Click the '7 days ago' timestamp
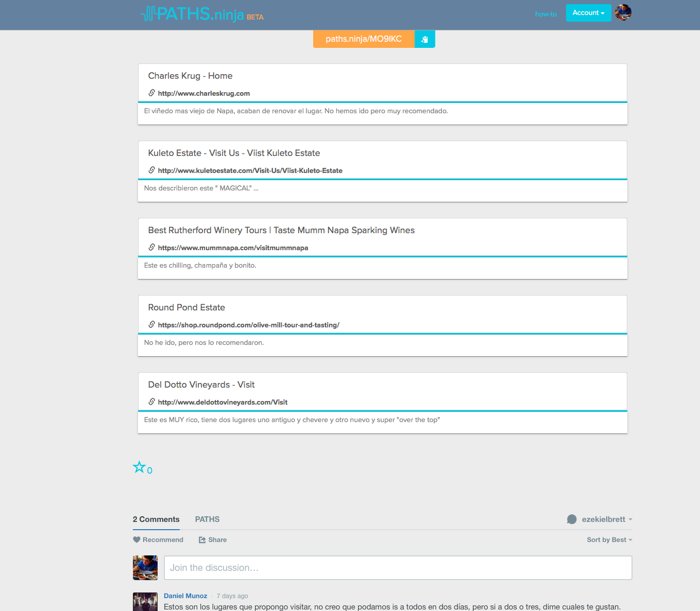Image resolution: width=700 pixels, height=611 pixels. [232, 596]
